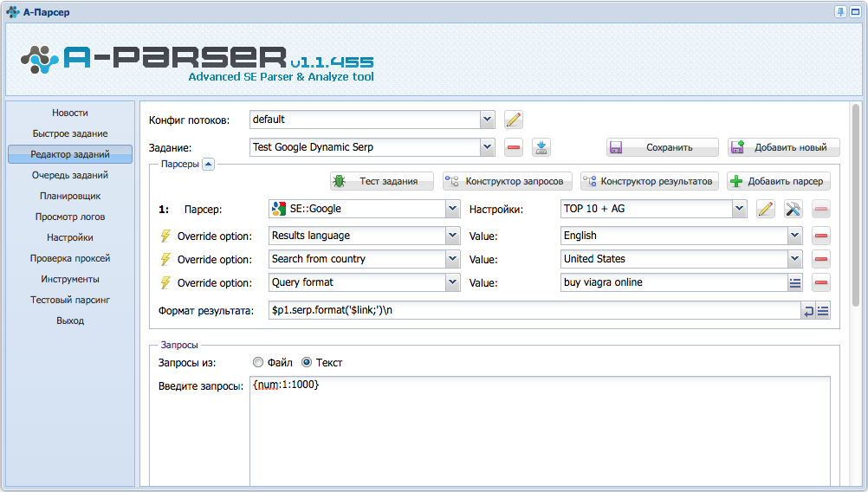This screenshot has height=492, width=868.
Task: Open Просмотр логов
Action: [70, 217]
